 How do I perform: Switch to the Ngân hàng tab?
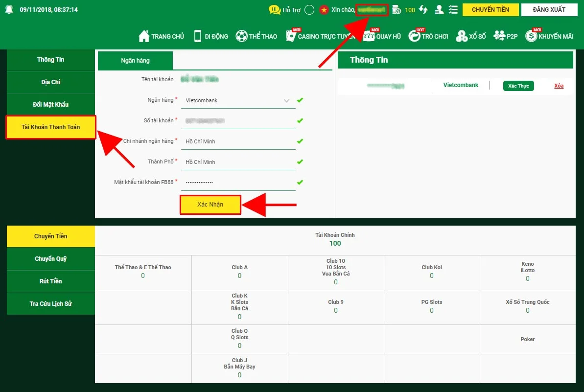pyautogui.click(x=135, y=61)
